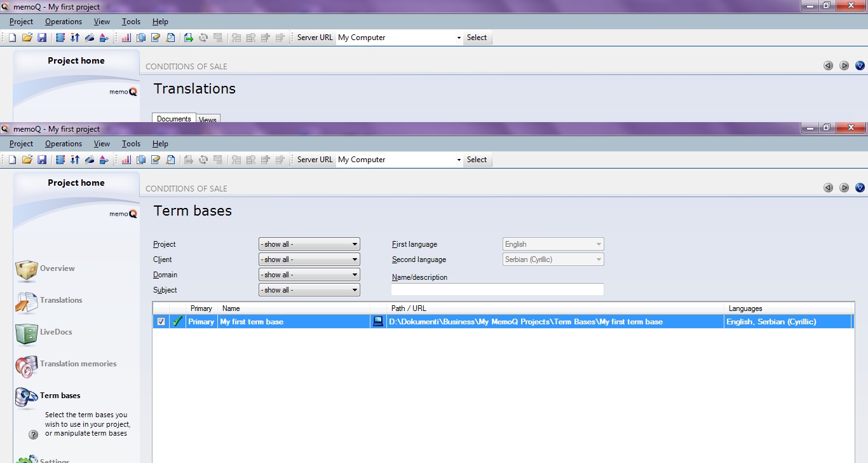This screenshot has height=463, width=868.
Task: Open Tools menu in Translations window
Action: pos(131,22)
